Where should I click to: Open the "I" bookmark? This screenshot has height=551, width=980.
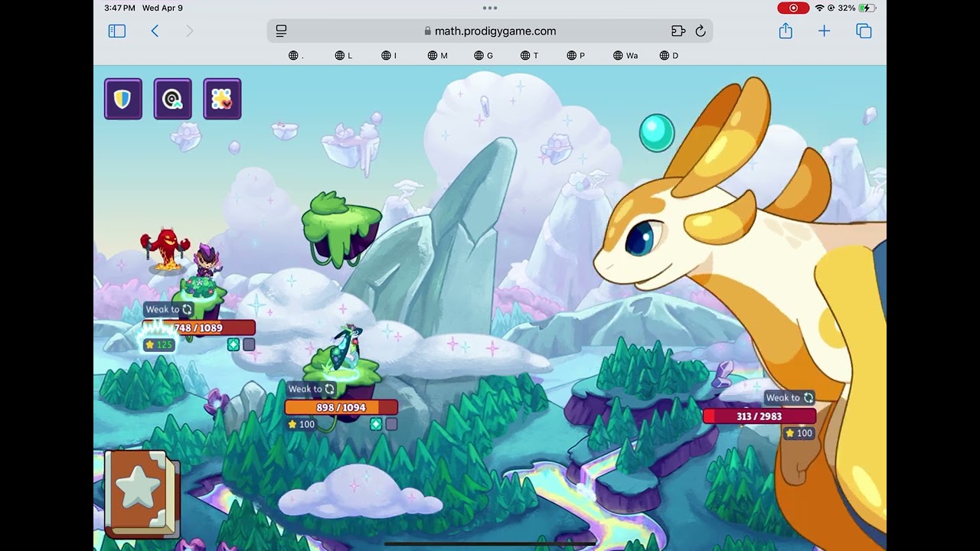pyautogui.click(x=389, y=55)
